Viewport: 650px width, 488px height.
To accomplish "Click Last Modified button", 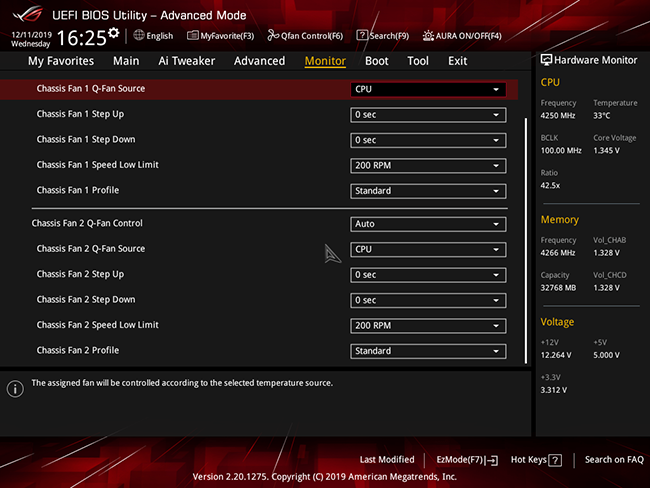I will 387,459.
